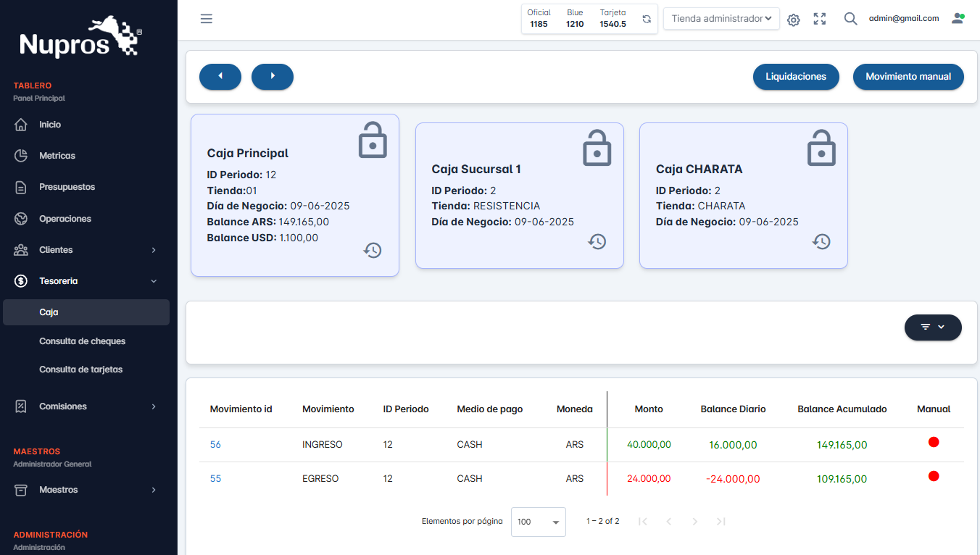Viewport: 980px width, 555px height.
Task: Go to first page of table
Action: coord(643,522)
